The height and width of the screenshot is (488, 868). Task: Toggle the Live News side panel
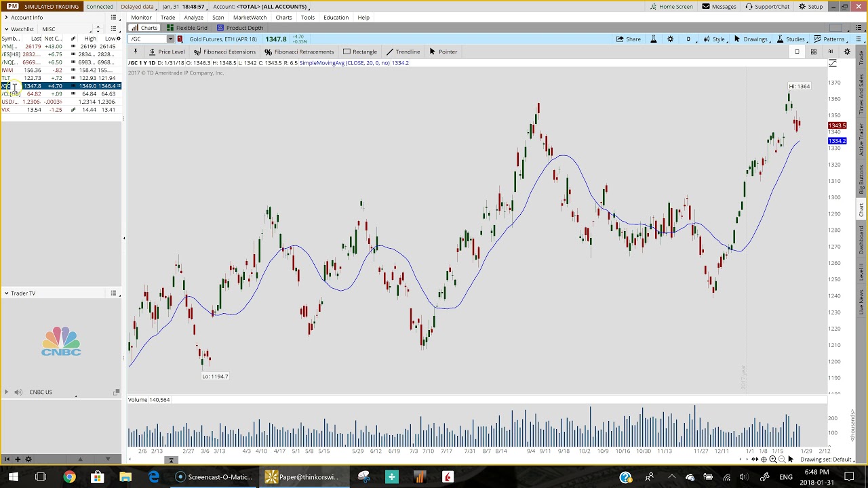(x=862, y=302)
